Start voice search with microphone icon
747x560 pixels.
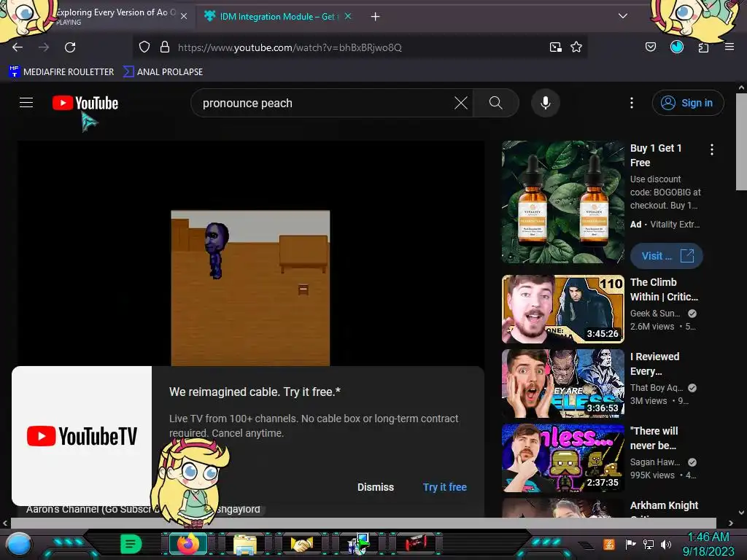(546, 103)
